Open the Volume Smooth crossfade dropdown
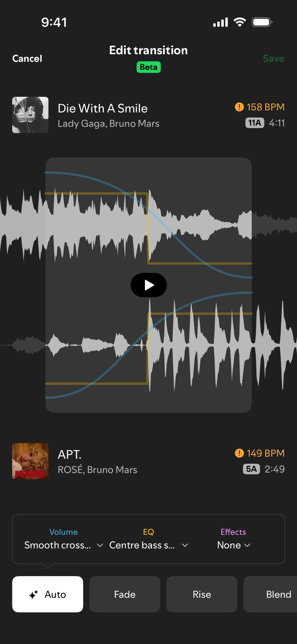Image resolution: width=297 pixels, height=644 pixels. pyautogui.click(x=64, y=545)
